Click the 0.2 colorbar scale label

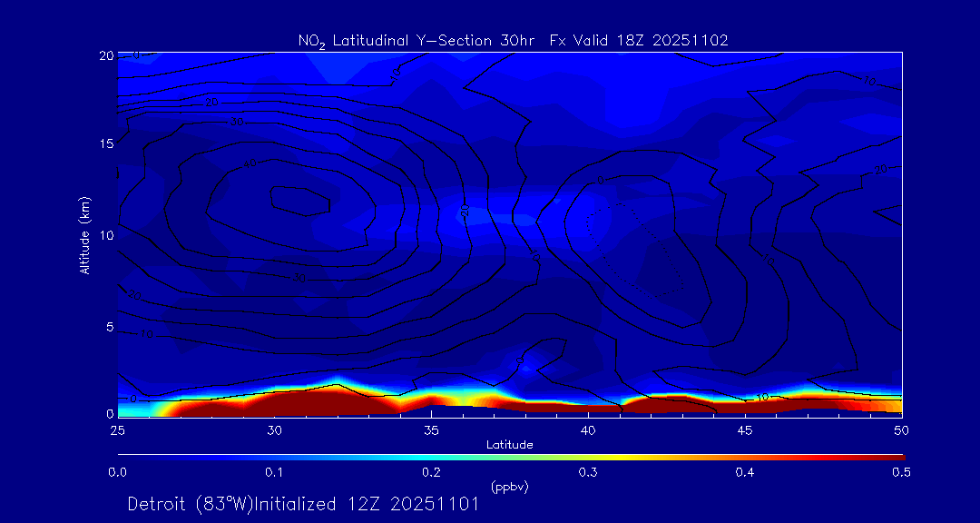click(x=431, y=472)
